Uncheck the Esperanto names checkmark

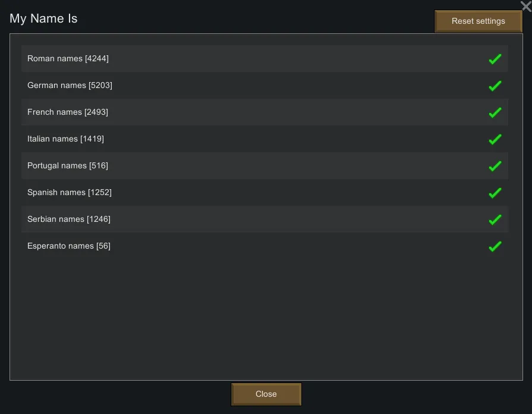pyautogui.click(x=495, y=246)
